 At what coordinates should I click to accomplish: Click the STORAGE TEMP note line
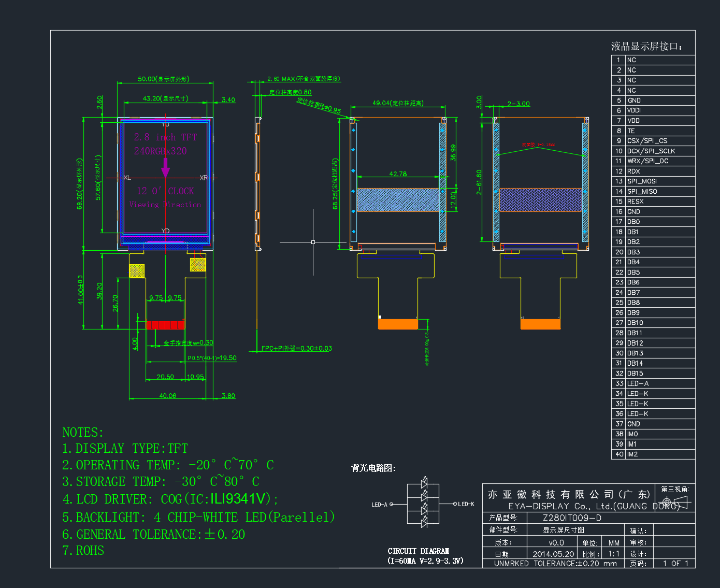161,482
